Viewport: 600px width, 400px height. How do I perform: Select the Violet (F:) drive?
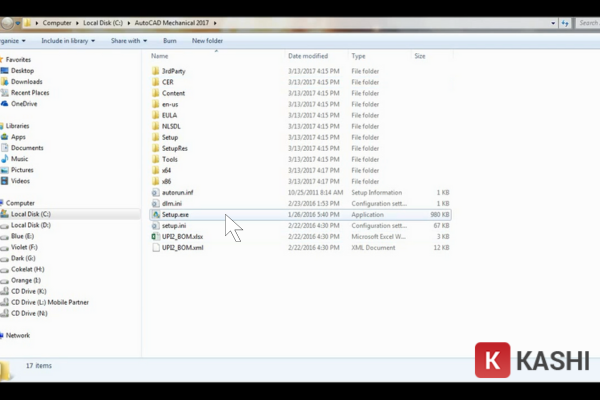click(x=24, y=247)
